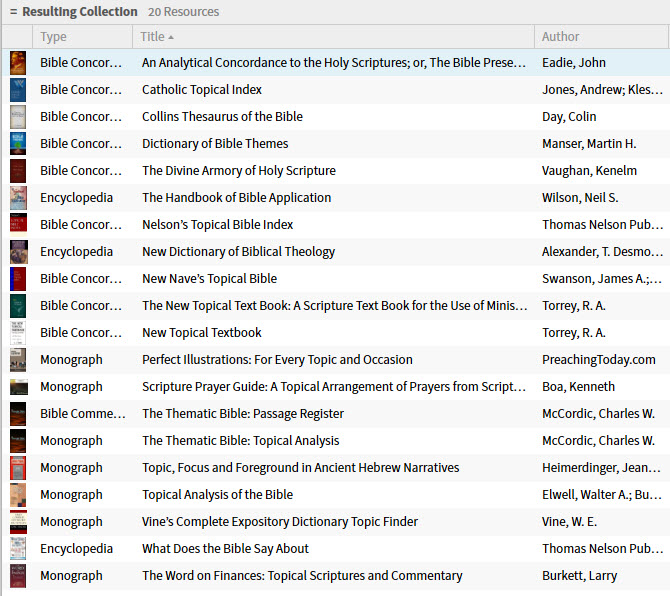Click the Collins Thesaurus cover thumbnail
Viewport: 670px width, 596px height.
pos(18,117)
